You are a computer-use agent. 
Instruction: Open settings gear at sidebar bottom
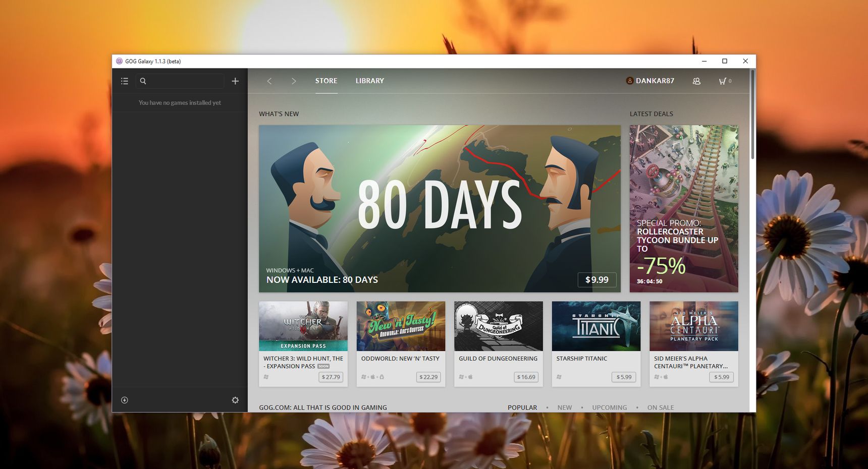coord(235,400)
